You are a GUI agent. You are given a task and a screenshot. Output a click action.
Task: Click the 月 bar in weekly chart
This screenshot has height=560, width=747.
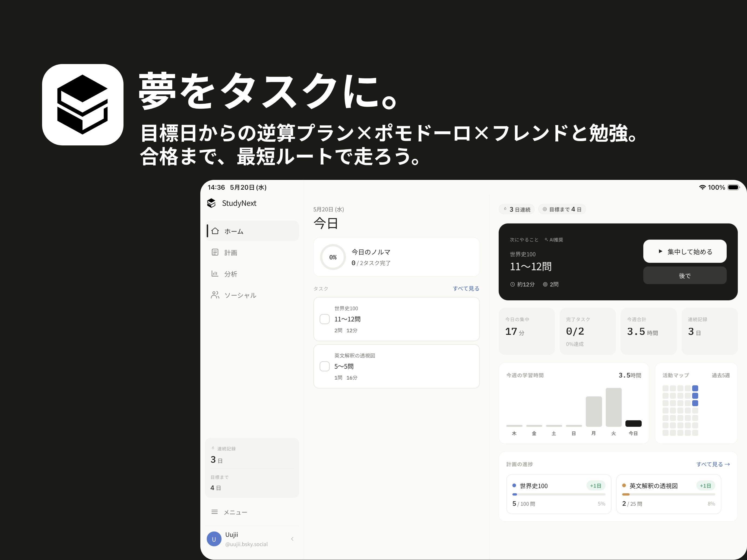click(594, 412)
